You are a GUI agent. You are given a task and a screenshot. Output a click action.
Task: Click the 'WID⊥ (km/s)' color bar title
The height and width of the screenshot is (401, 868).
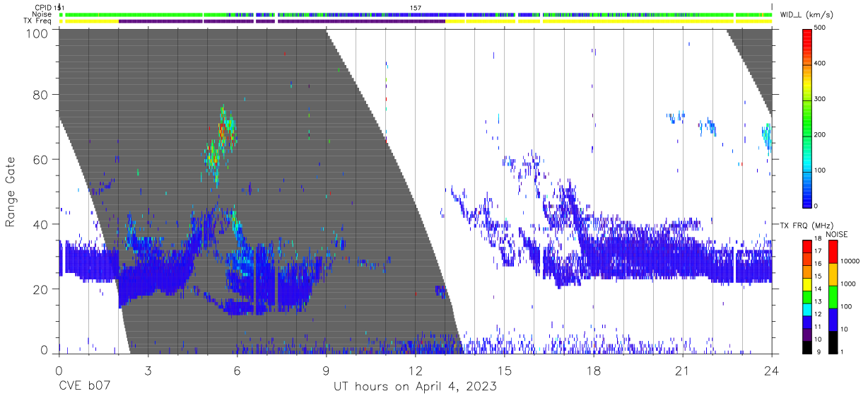pyautogui.click(x=807, y=14)
